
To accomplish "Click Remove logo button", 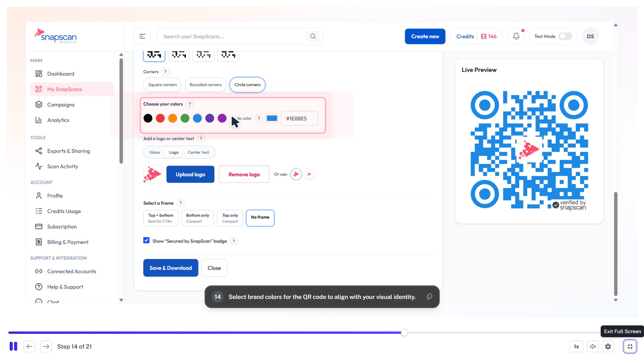I will point(244,174).
